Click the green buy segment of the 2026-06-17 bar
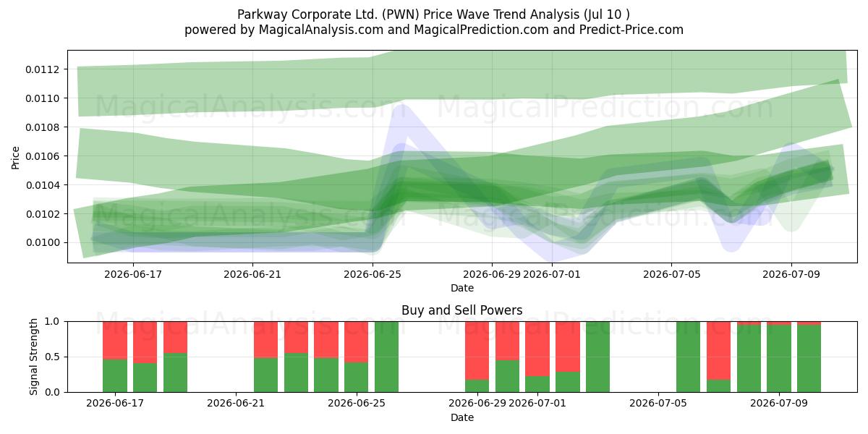The width and height of the screenshot is (868, 434). pos(115,375)
